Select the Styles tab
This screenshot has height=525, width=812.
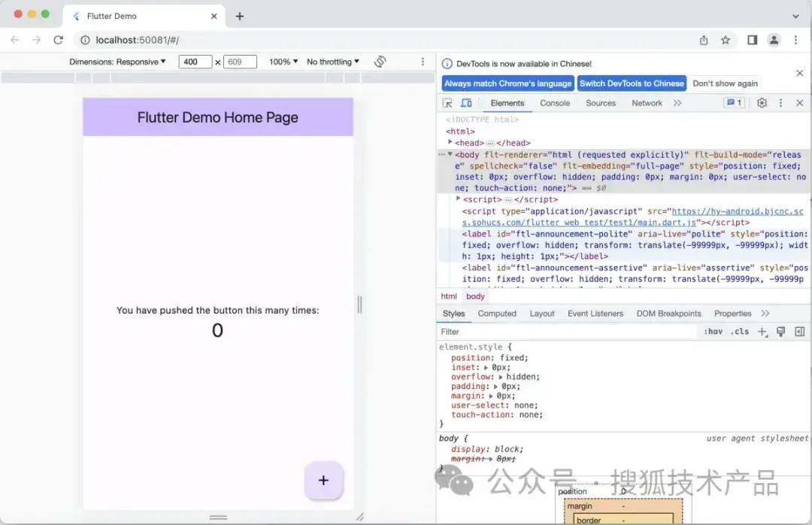(x=453, y=314)
